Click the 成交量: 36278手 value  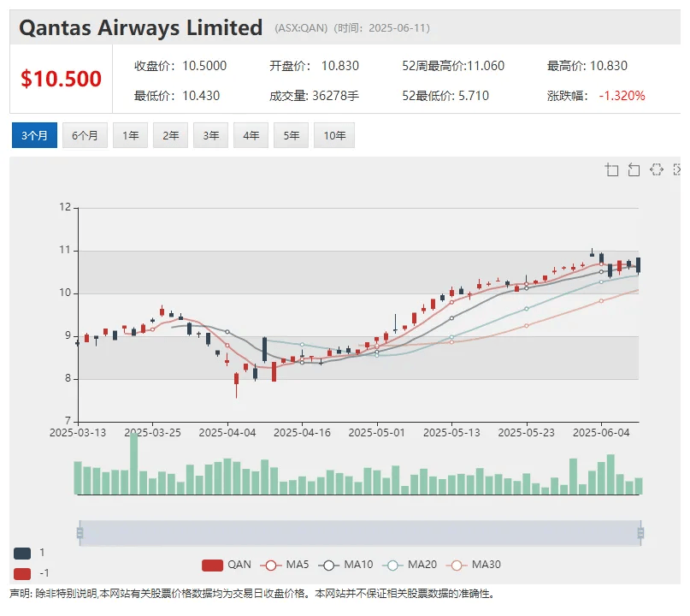tap(314, 96)
